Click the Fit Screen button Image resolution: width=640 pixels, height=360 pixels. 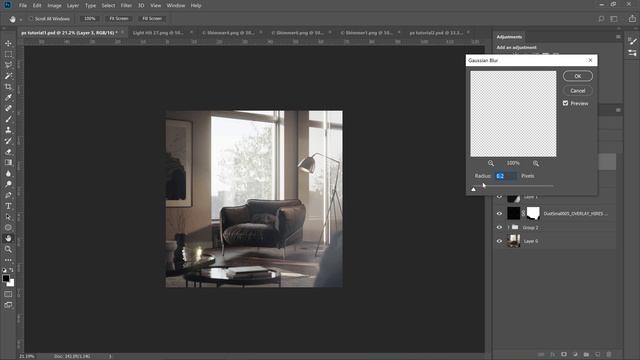point(119,19)
